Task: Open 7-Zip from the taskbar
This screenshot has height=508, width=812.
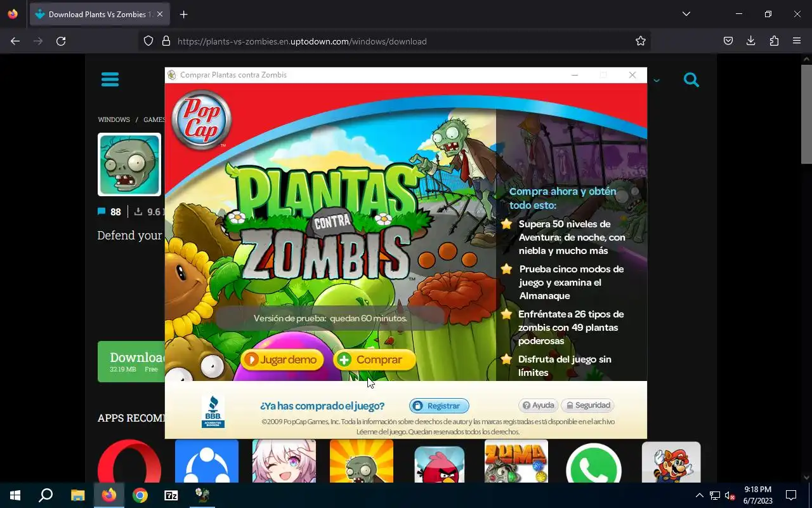Action: click(x=171, y=495)
